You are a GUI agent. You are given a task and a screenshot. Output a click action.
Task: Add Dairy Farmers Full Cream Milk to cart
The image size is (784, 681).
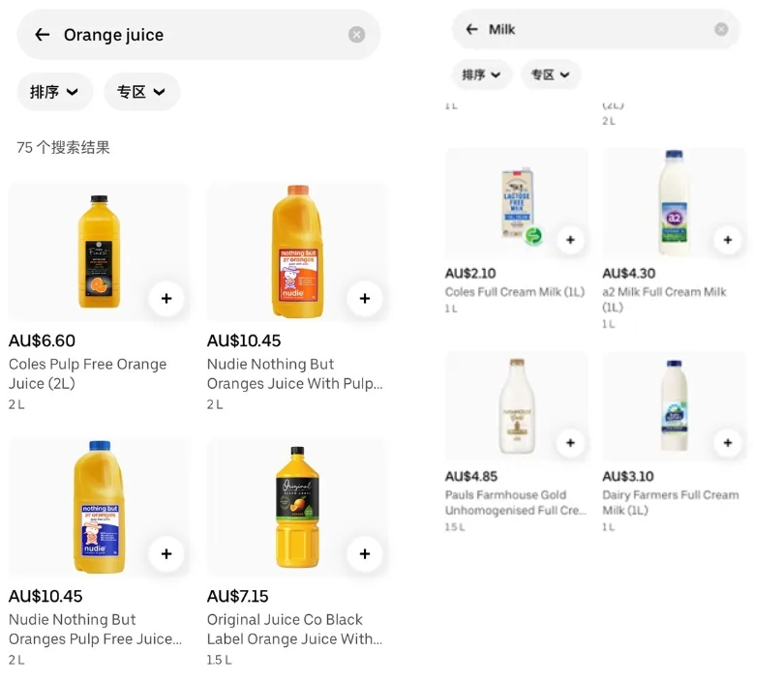727,442
